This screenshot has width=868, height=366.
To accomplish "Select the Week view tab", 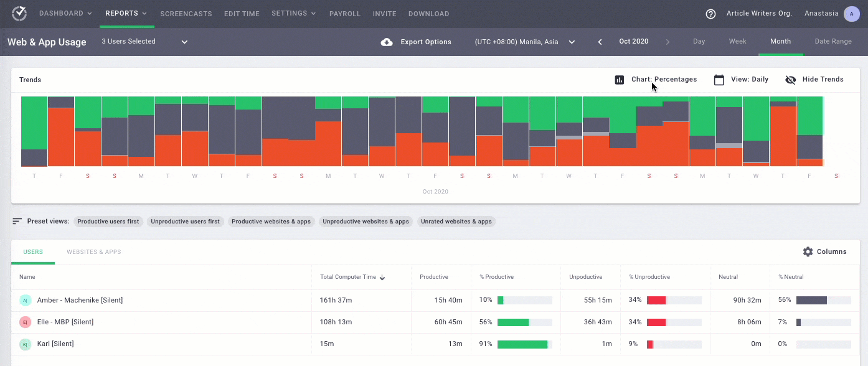I will 737,42.
